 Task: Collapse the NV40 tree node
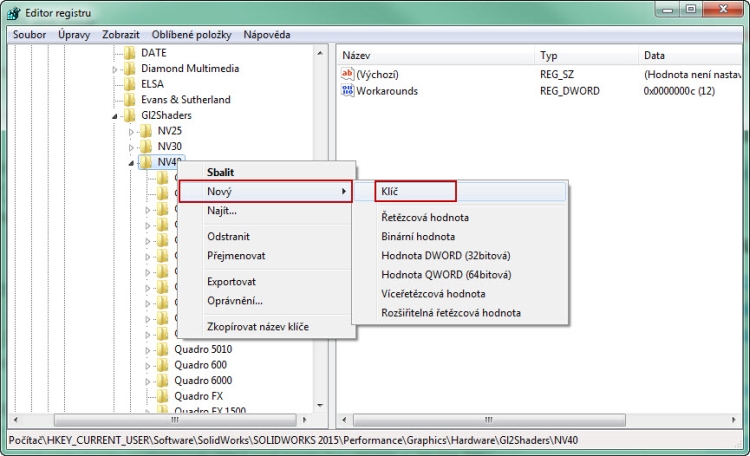pos(131,163)
